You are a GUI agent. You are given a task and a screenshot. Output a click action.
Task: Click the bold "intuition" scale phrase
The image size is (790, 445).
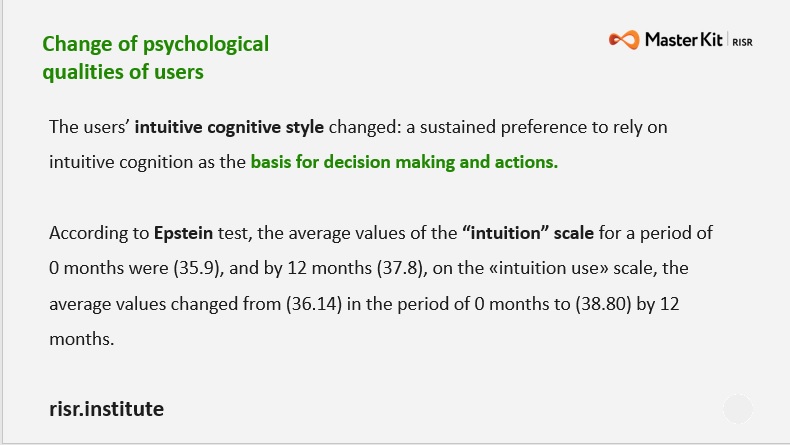(528, 233)
